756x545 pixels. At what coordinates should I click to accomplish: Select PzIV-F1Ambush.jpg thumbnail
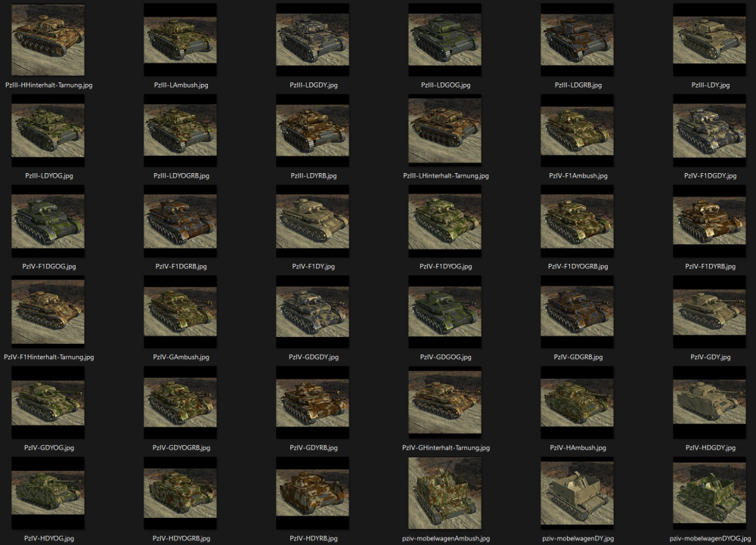click(577, 131)
